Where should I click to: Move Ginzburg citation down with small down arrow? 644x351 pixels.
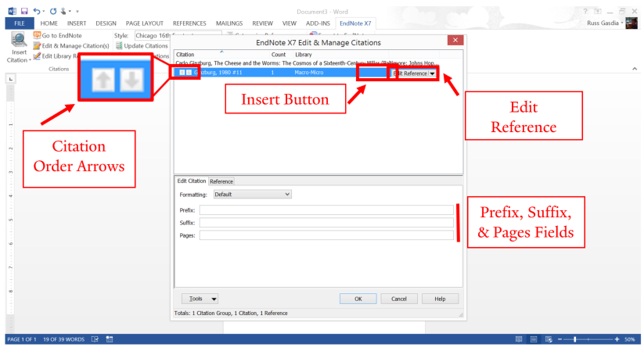[189, 73]
